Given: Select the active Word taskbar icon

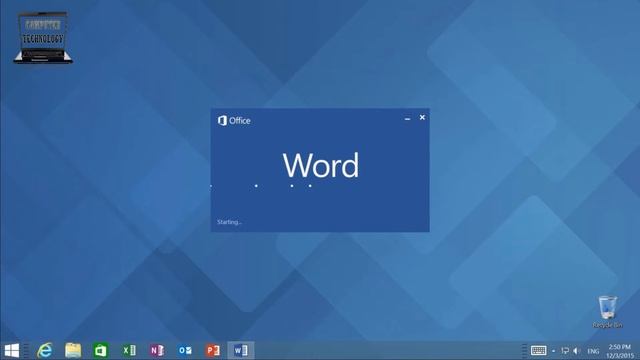Looking at the screenshot, I should (x=241, y=350).
